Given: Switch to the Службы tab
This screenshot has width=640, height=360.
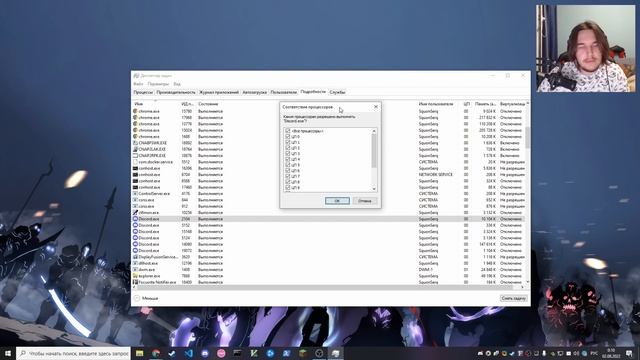Looking at the screenshot, I should [337, 92].
